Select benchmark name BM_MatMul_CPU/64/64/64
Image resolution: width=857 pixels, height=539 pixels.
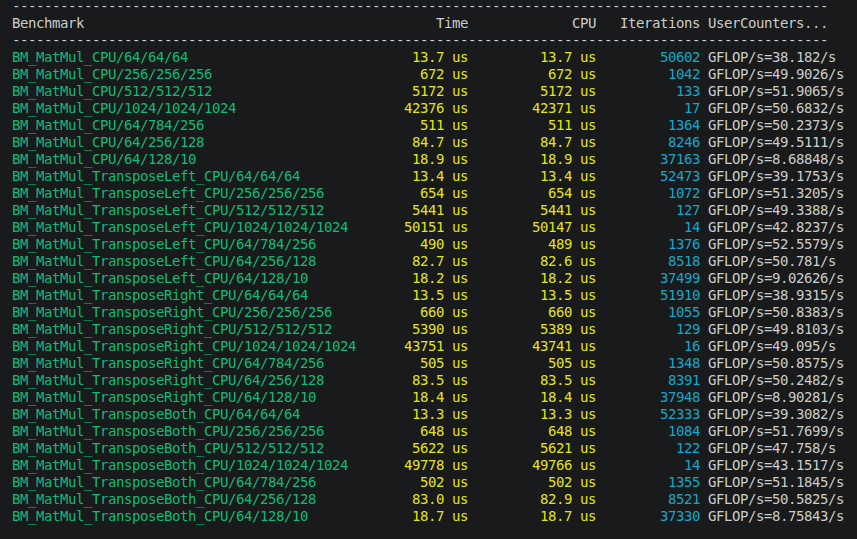100,57
